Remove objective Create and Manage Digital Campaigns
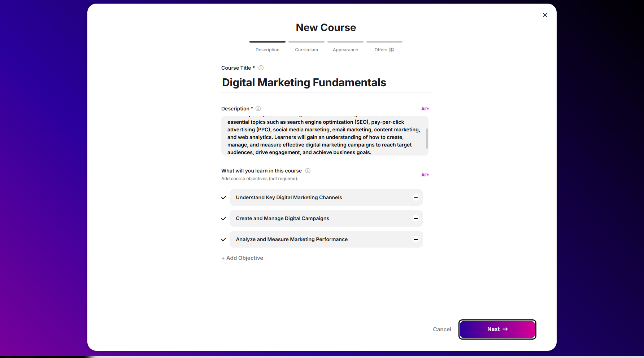 pos(416,218)
